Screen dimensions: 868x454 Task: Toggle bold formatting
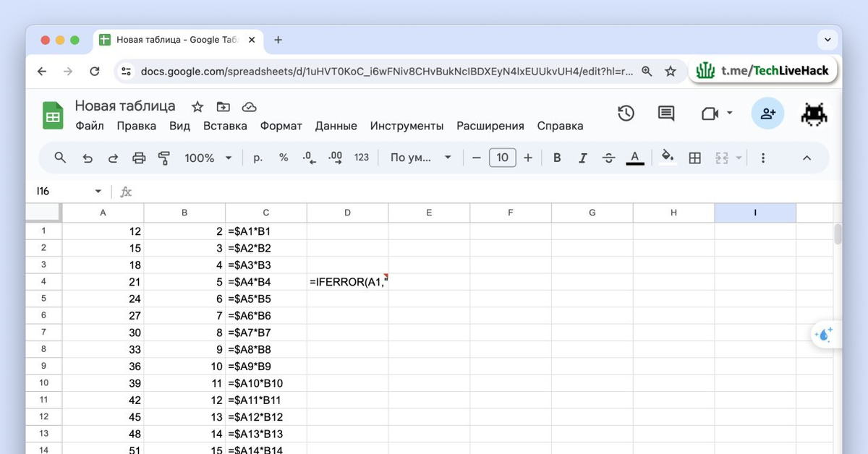pyautogui.click(x=557, y=158)
